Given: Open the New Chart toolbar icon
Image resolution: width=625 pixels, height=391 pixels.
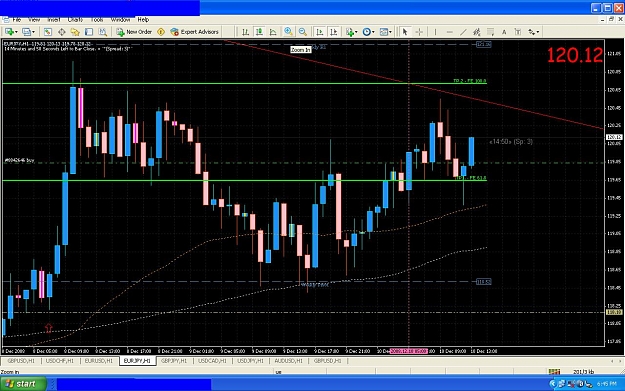Looking at the screenshot, I should pyautogui.click(x=9, y=32).
